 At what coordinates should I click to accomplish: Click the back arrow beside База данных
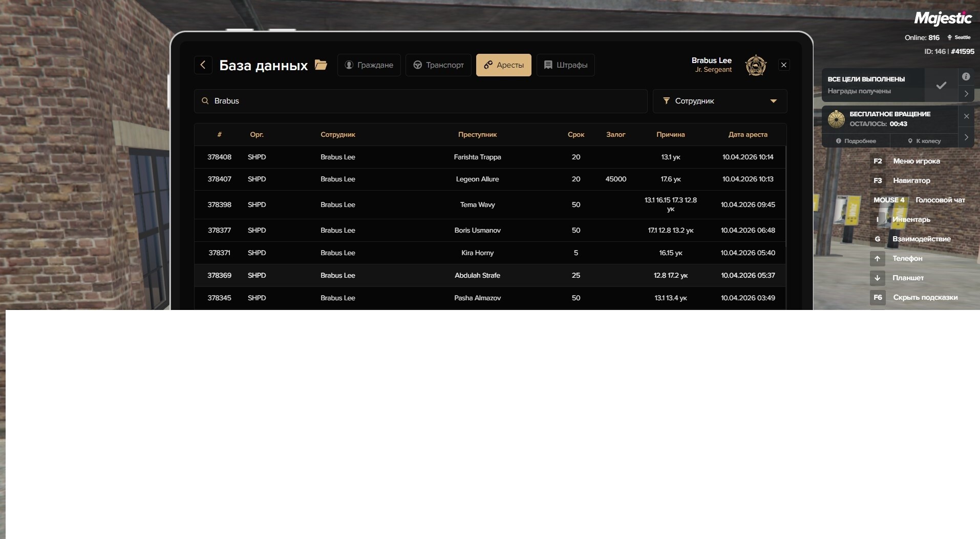click(x=203, y=65)
